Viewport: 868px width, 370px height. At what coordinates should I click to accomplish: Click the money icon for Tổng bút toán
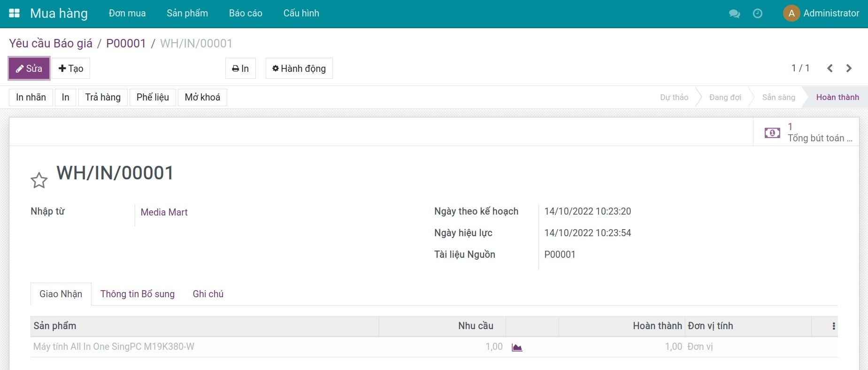click(x=772, y=133)
